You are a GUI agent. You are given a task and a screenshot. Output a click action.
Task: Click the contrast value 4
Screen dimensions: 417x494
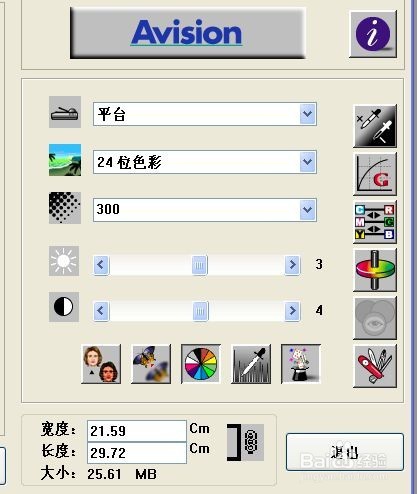point(319,310)
